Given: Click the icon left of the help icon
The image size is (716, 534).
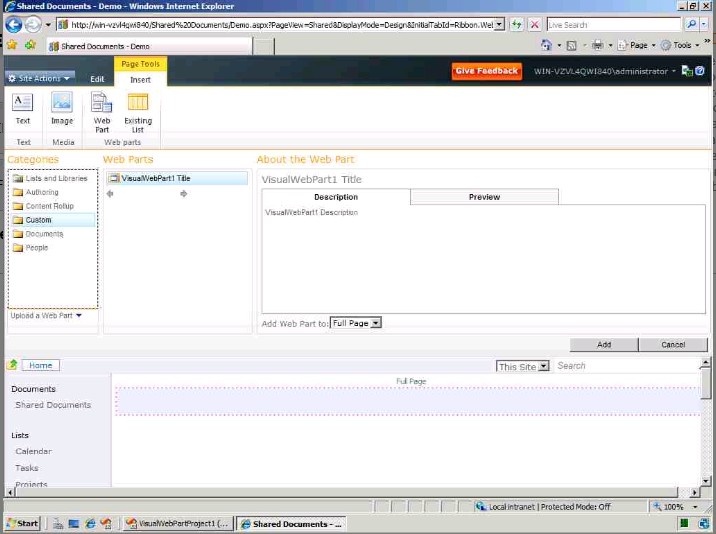Looking at the screenshot, I should point(686,71).
